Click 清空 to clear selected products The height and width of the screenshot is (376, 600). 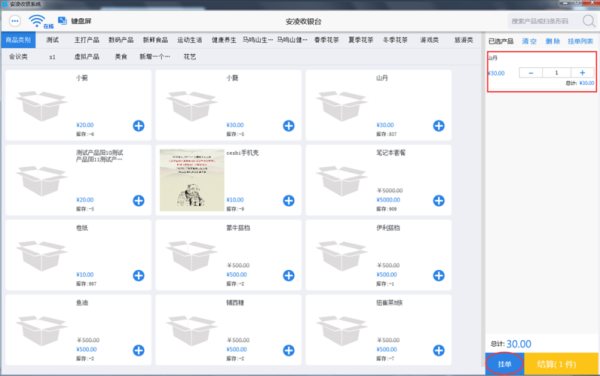[529, 41]
